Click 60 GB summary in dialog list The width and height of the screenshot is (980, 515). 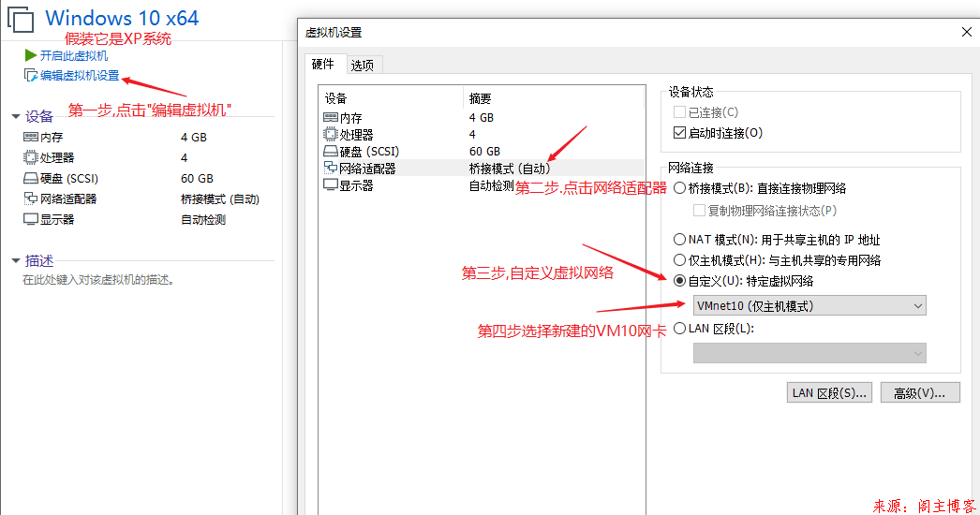[x=485, y=152]
